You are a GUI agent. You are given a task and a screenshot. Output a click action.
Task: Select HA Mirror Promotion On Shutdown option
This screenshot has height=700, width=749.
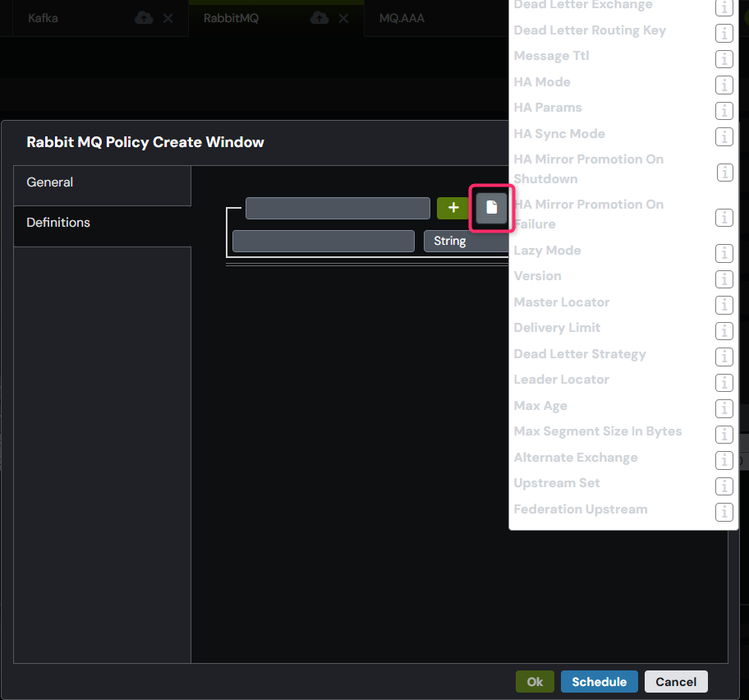[x=589, y=169]
